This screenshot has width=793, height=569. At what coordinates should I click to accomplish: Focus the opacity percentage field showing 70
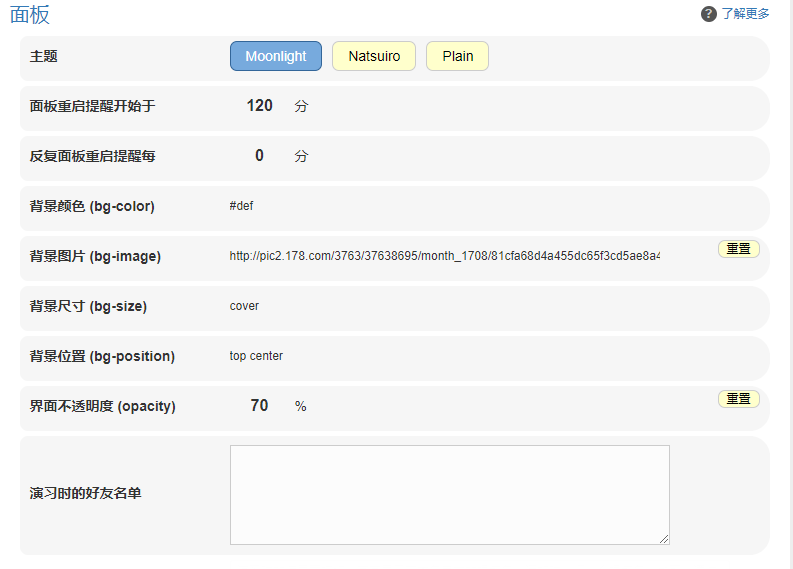point(259,406)
